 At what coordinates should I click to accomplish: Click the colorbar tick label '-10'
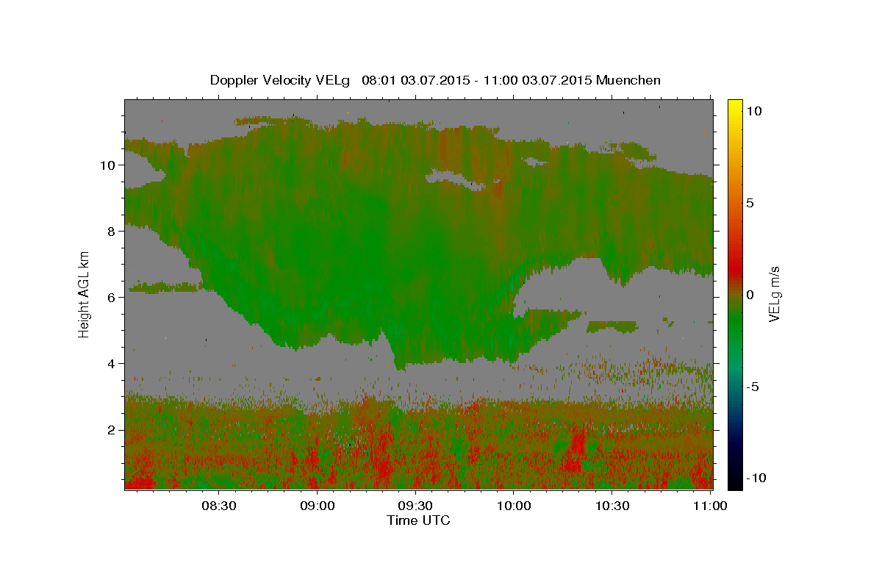757,478
